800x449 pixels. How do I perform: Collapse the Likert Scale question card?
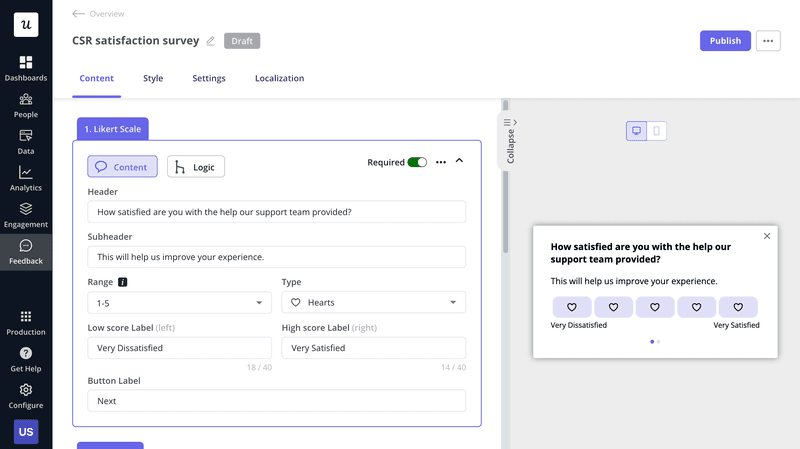[x=460, y=161]
